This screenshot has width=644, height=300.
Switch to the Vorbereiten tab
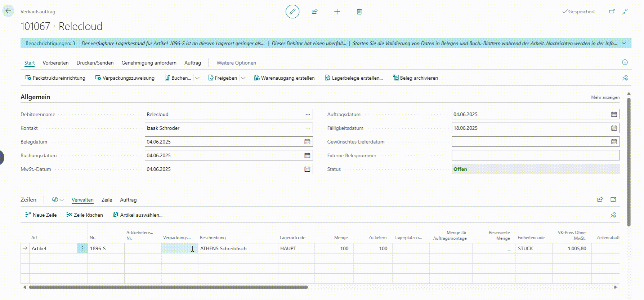55,63
